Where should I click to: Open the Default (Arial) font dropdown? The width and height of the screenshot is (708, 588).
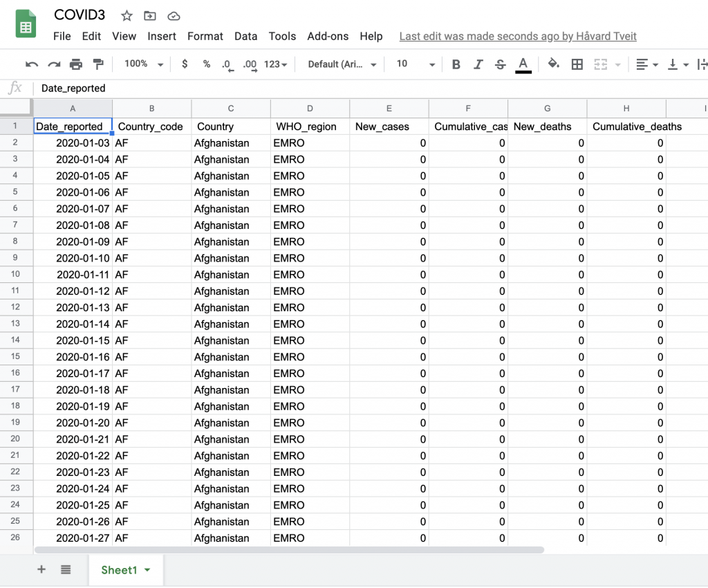tap(342, 64)
